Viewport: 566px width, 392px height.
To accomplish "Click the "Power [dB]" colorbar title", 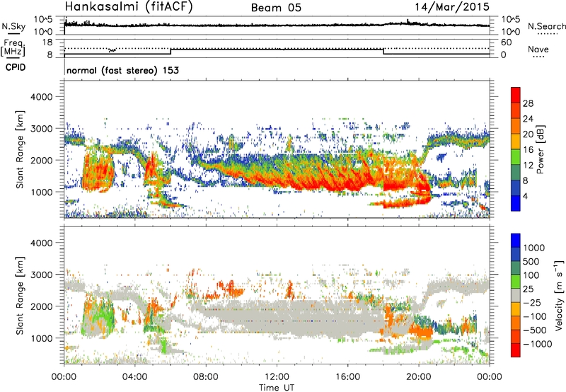I will pyautogui.click(x=540, y=149).
